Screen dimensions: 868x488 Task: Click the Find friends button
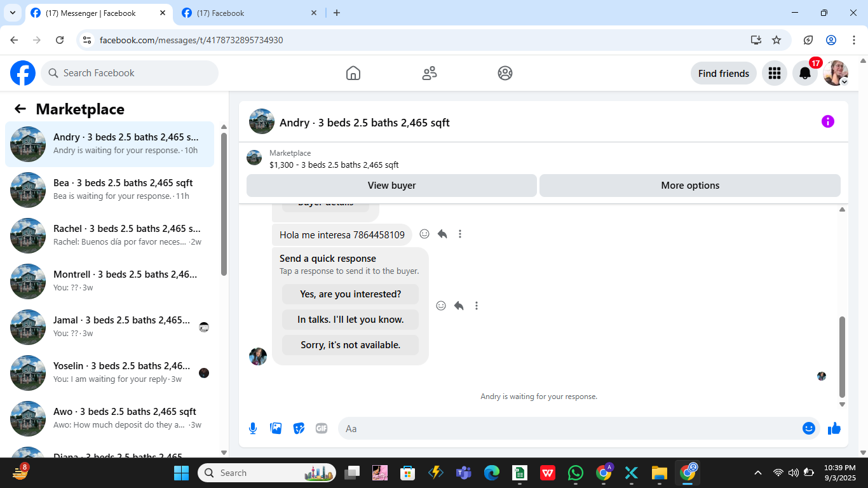[x=724, y=73]
